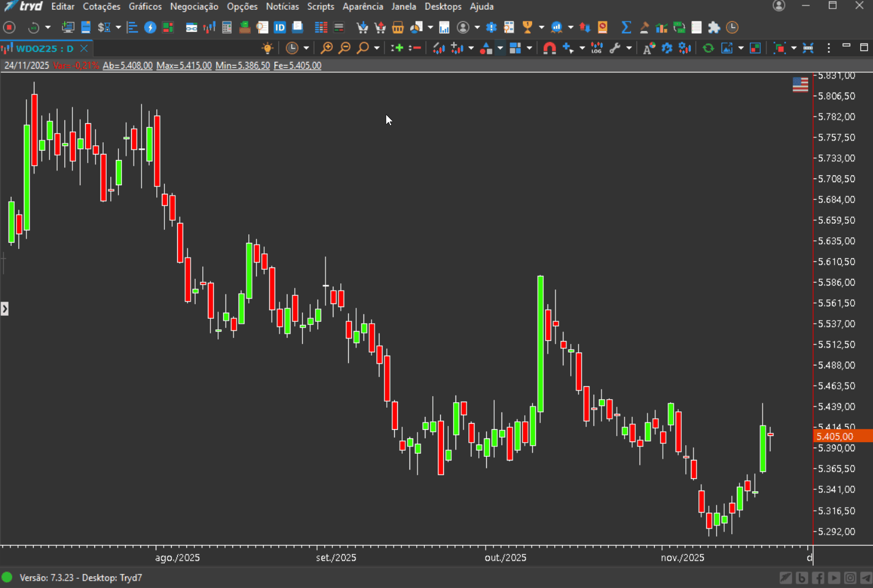
Task: Click the light bulb ideas icon
Action: 267,48
